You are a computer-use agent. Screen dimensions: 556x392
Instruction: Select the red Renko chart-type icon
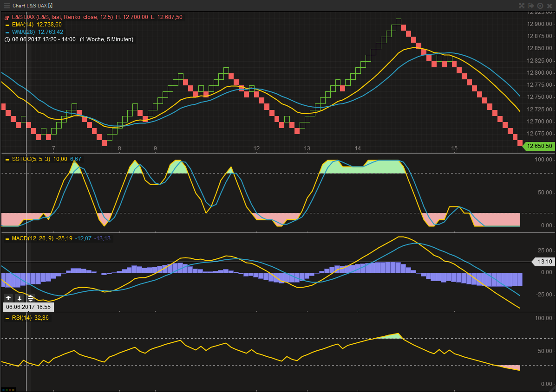click(7, 18)
